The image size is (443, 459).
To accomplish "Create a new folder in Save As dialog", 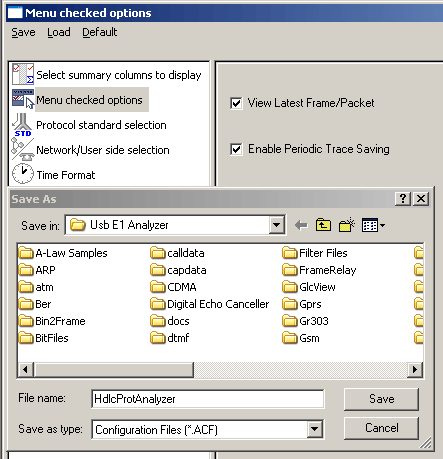I will [347, 225].
